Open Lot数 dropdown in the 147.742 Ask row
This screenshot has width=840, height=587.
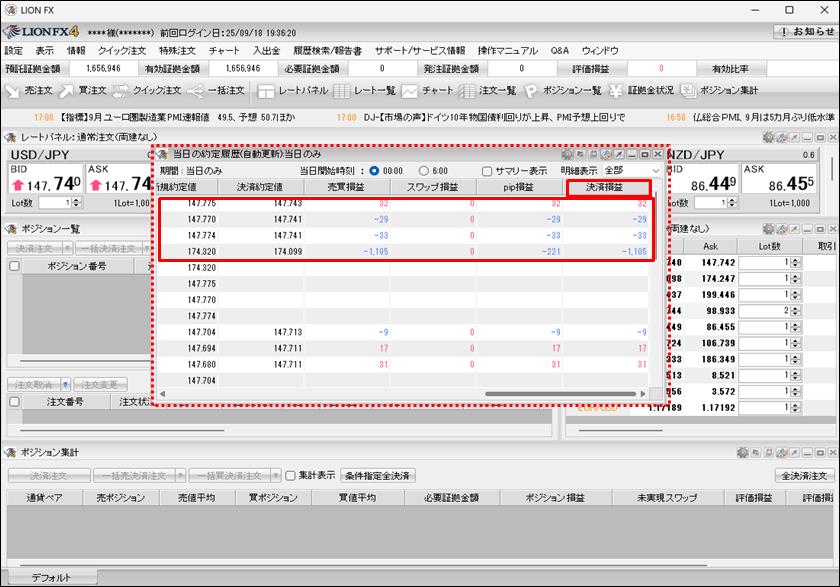[x=796, y=262]
